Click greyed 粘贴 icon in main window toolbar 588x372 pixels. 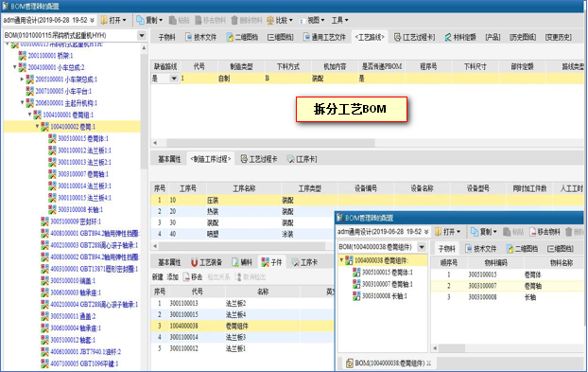172,20
